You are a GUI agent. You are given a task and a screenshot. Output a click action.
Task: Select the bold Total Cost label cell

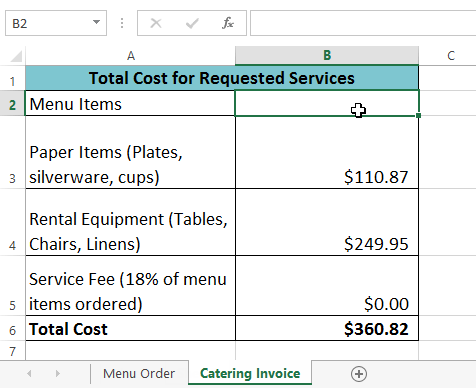click(130, 328)
